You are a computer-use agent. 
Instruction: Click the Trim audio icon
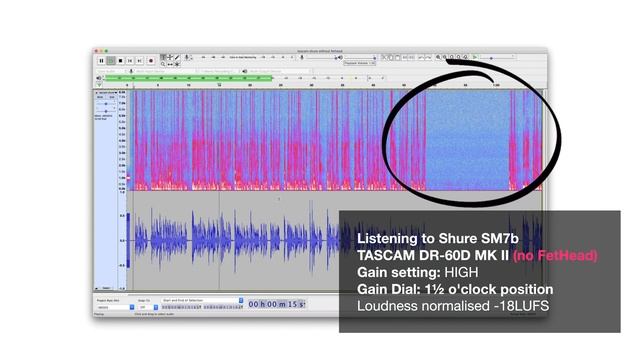(x=405, y=58)
